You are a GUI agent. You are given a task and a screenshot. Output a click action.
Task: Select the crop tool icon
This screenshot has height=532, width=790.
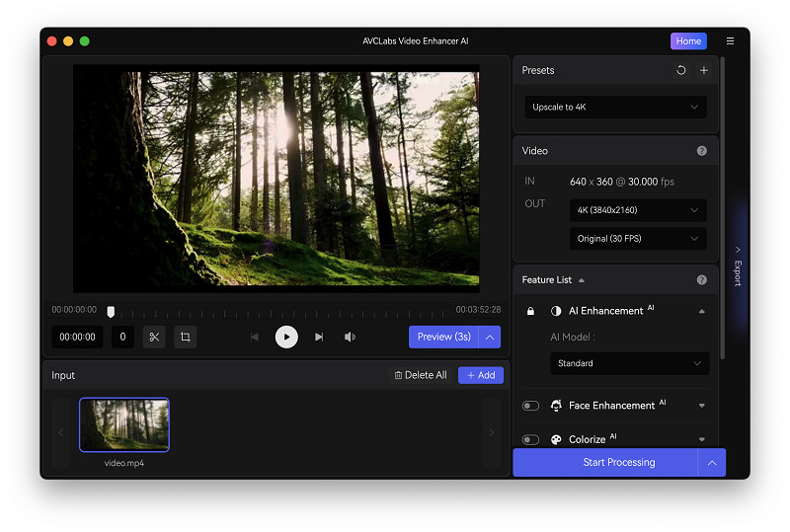tap(185, 337)
